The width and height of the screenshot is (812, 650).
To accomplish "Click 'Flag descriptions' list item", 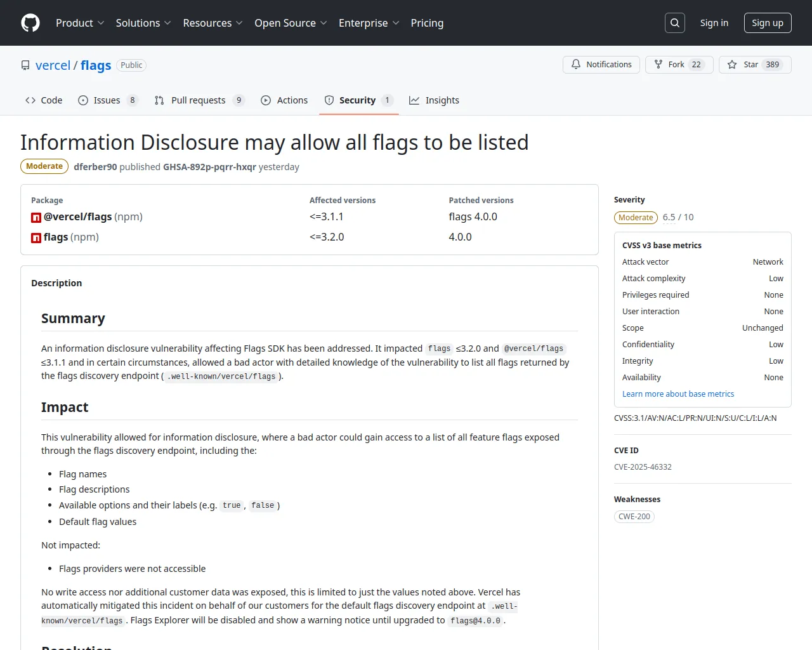I will pyautogui.click(x=94, y=489).
